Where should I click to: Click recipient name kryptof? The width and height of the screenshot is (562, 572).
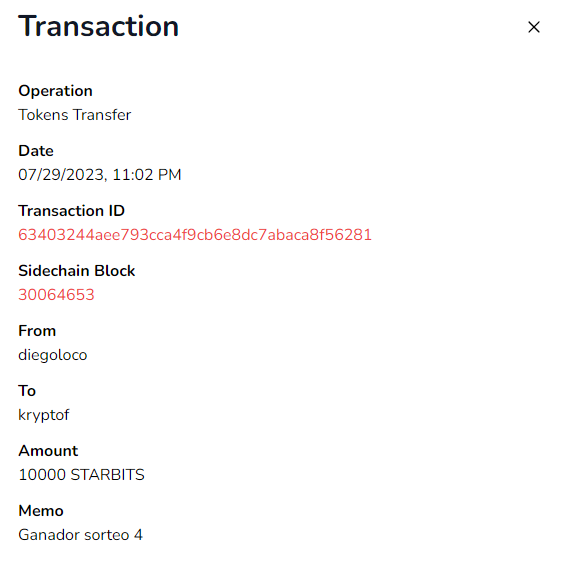pyautogui.click(x=43, y=415)
